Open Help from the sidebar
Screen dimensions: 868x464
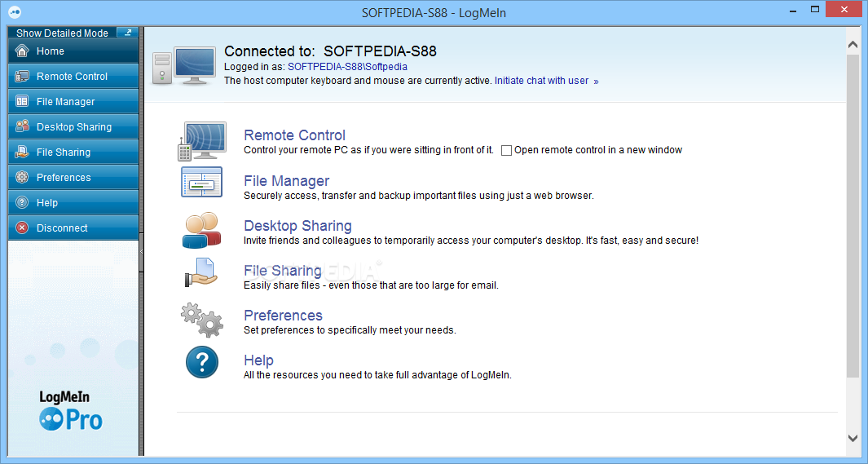pos(73,203)
